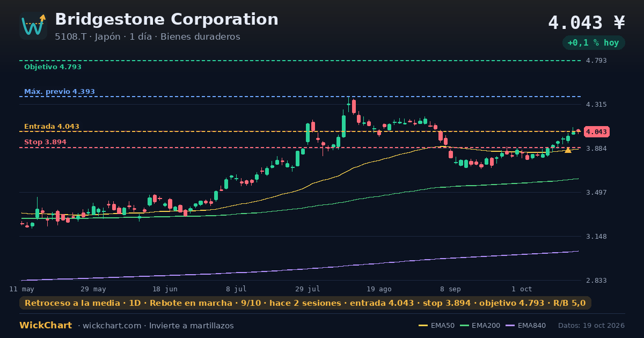Click the 3.884 price axis value
644x338 pixels.
click(596, 149)
